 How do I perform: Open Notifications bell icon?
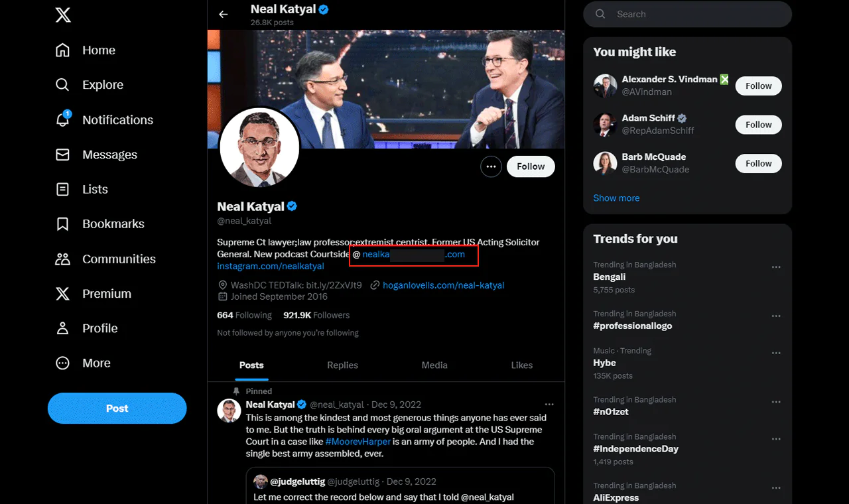62,120
